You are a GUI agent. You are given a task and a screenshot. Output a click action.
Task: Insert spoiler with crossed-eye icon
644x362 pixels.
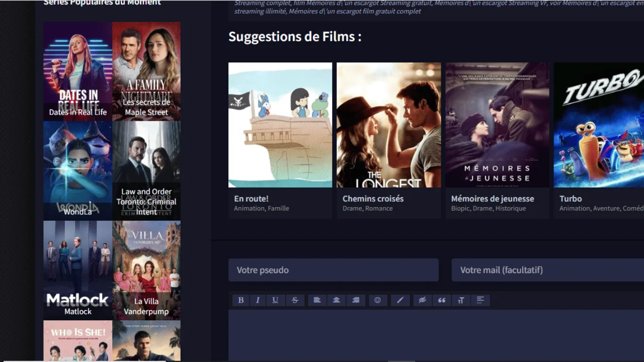(x=423, y=300)
